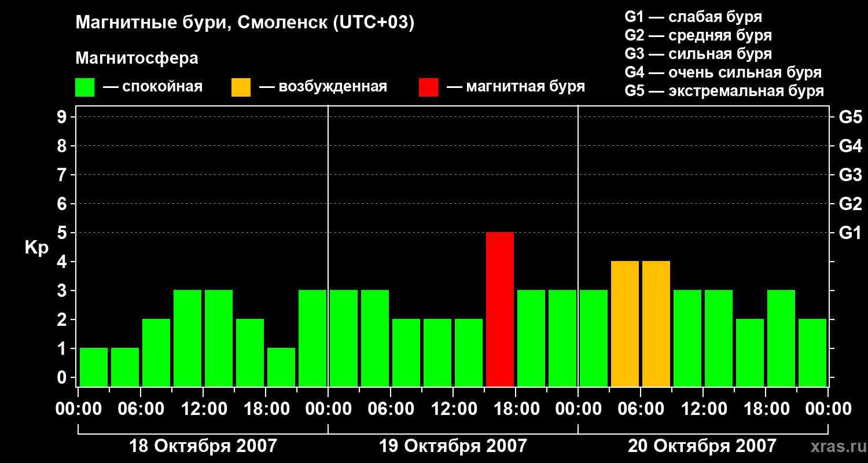The width and height of the screenshot is (868, 463).
Task: Click the green 'спокойная' legend swatch
Action: pyautogui.click(x=84, y=87)
